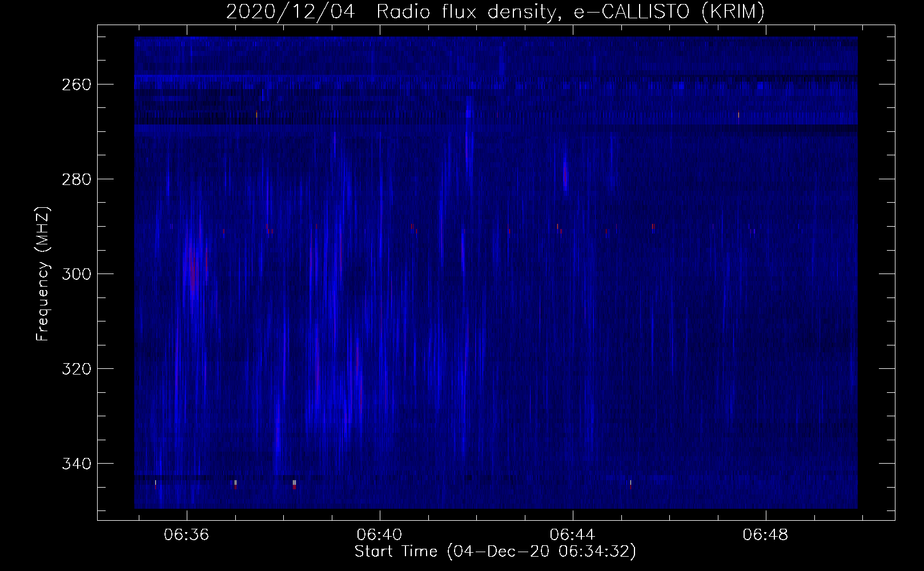Click the 06:40 time tick label
The width and height of the screenshot is (924, 571).
click(x=379, y=535)
